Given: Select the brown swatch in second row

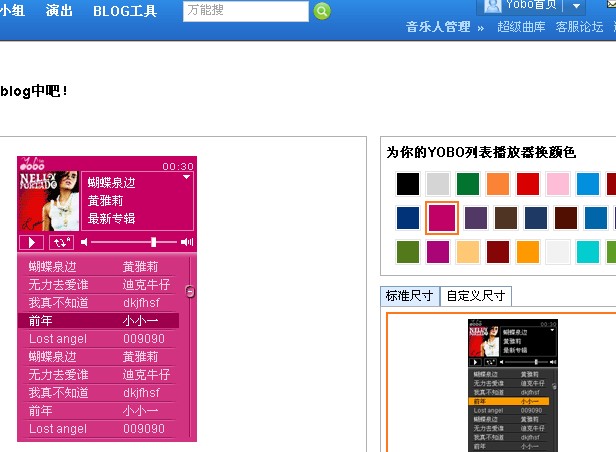Looking at the screenshot, I should (x=506, y=218).
